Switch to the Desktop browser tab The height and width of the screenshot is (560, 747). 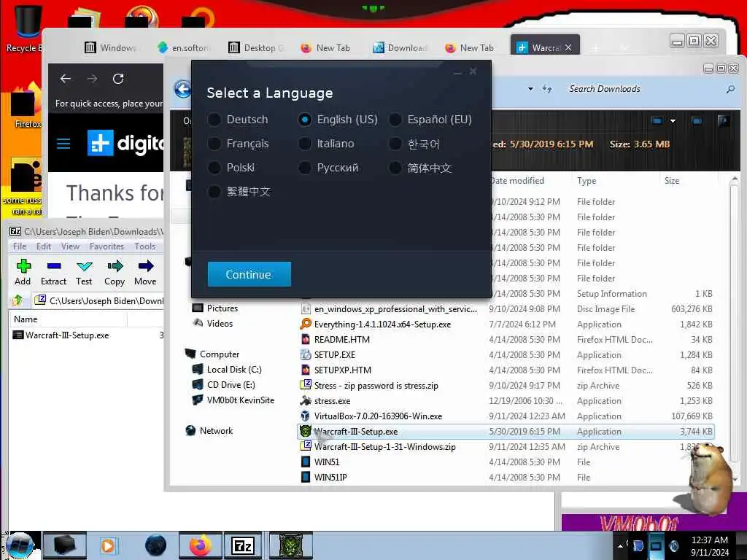[x=256, y=47]
